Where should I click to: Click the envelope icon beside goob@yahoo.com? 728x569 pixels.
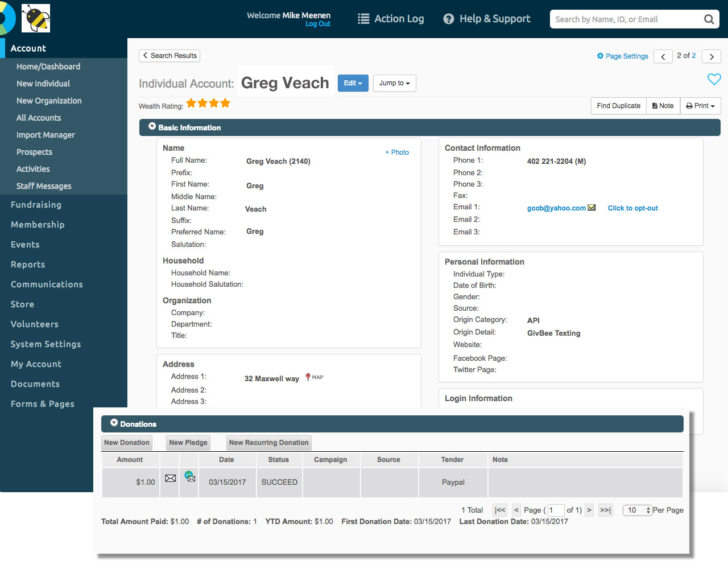(591, 208)
